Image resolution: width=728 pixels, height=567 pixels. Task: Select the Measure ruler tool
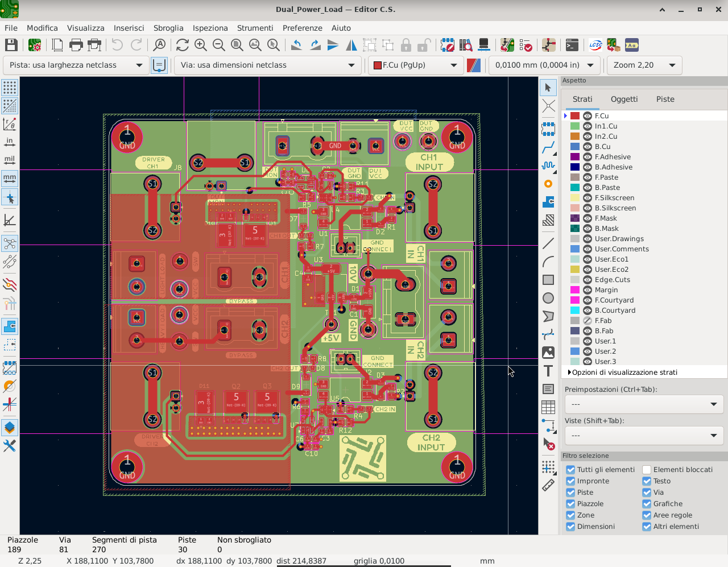548,485
